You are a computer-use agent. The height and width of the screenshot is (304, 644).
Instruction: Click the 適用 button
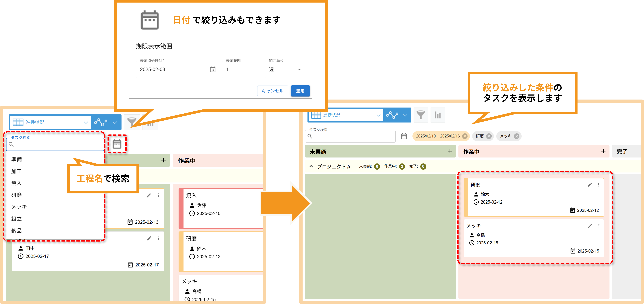(300, 91)
